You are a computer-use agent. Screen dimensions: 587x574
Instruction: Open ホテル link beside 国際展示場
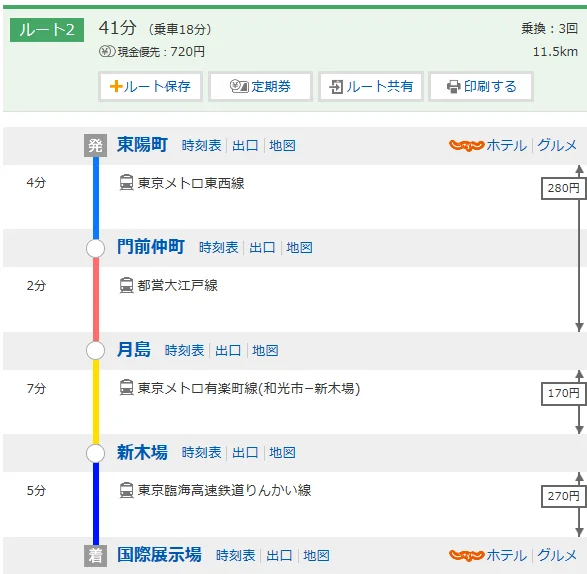(507, 555)
